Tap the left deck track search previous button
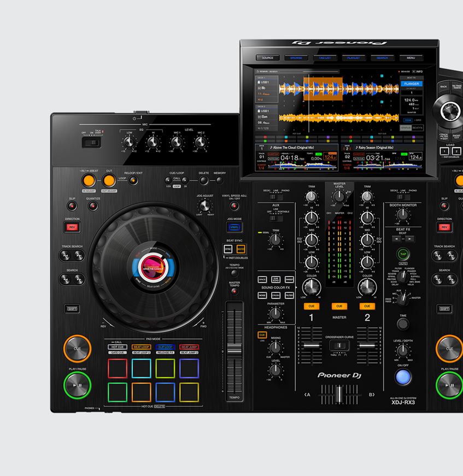The height and width of the screenshot is (476, 463). pyautogui.click(x=66, y=256)
